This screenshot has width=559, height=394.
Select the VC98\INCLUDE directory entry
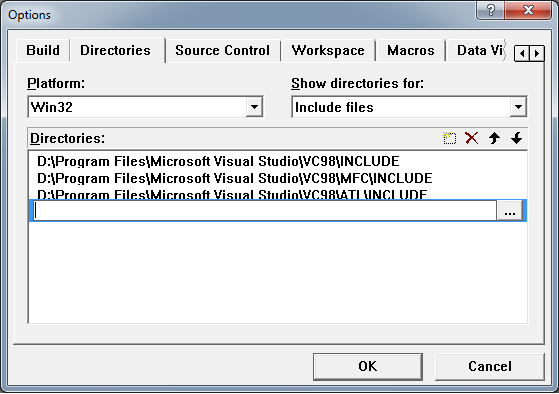point(218,162)
